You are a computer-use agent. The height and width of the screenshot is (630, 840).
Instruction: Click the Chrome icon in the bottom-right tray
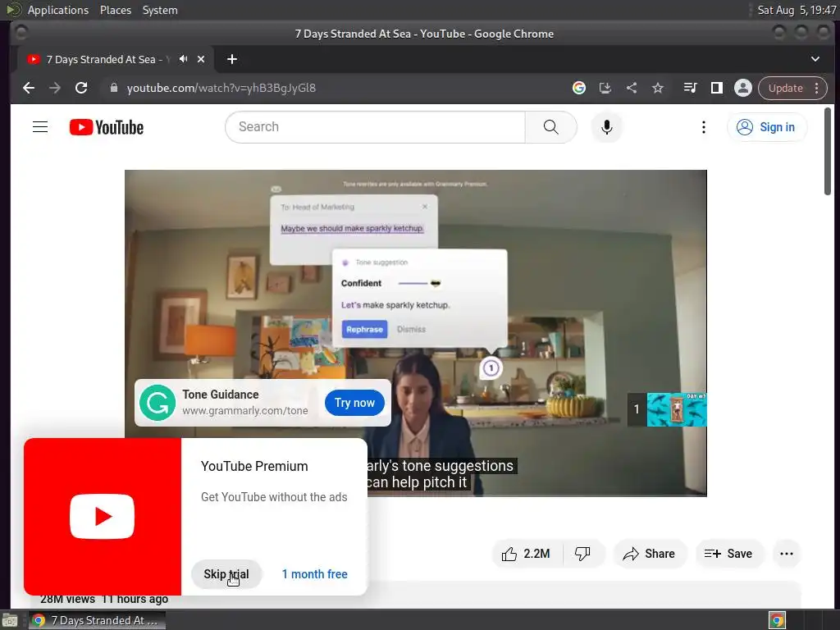(x=777, y=620)
